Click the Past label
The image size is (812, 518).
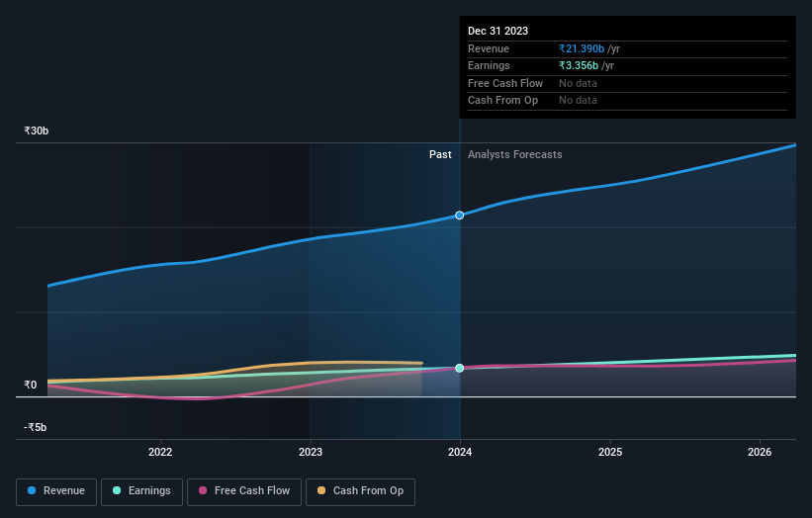click(x=440, y=154)
